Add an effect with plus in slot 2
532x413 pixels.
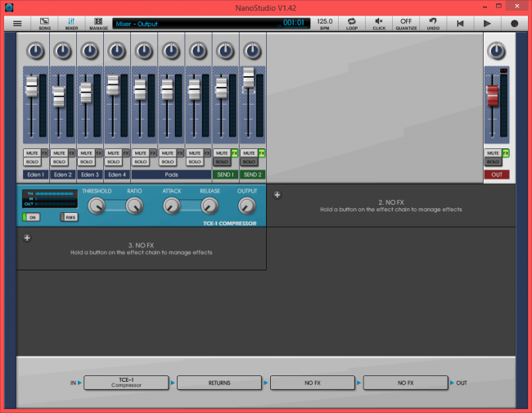[277, 195]
